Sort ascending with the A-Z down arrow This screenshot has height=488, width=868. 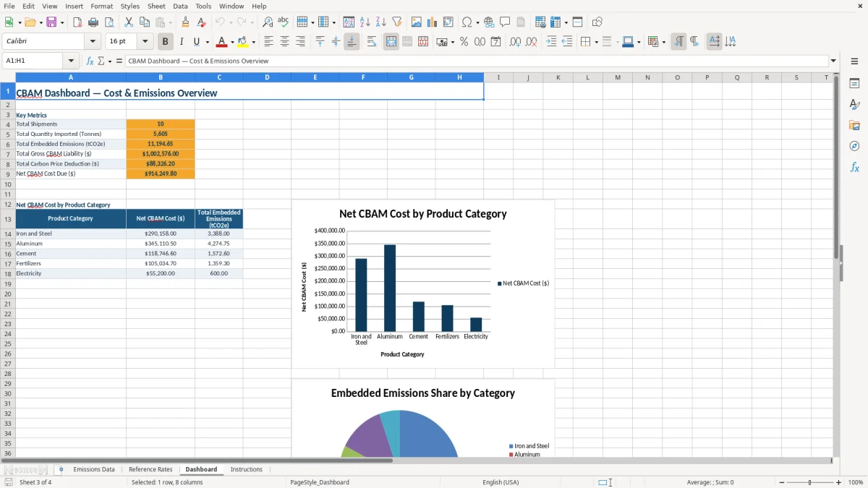coord(365,22)
